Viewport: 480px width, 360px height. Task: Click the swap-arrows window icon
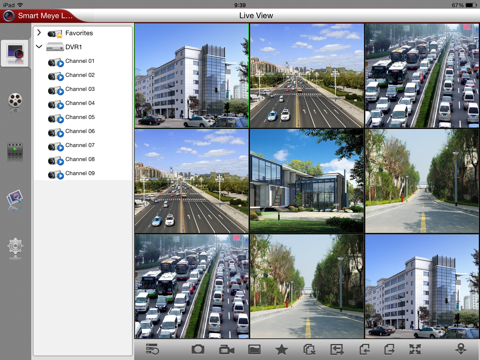click(337, 349)
